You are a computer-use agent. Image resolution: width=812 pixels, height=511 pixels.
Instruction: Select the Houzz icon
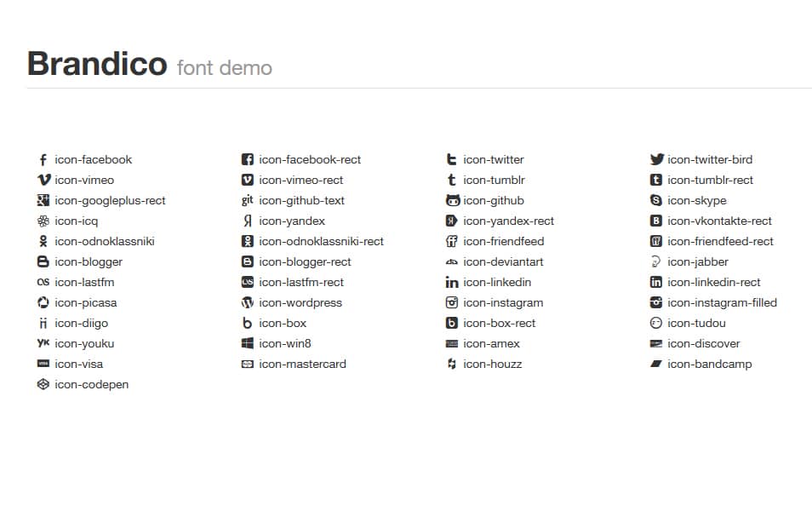point(452,365)
